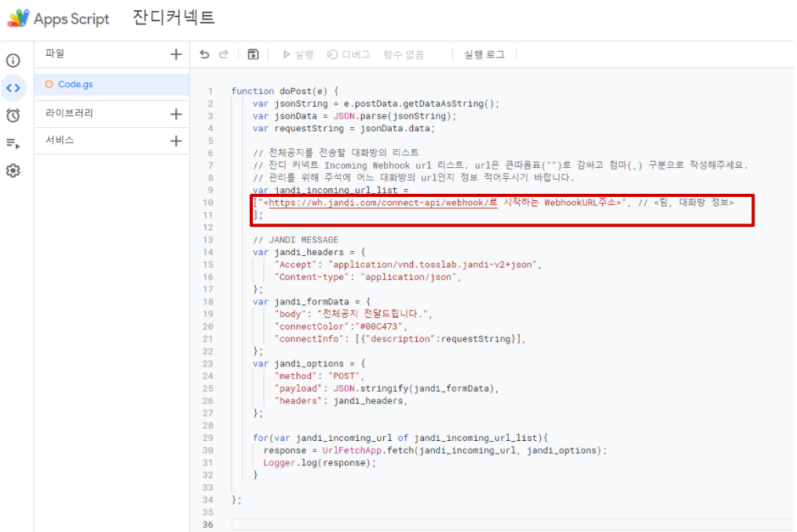Select the Code.gs file in file list
Viewport: 797px width, 532px height.
[x=75, y=84]
